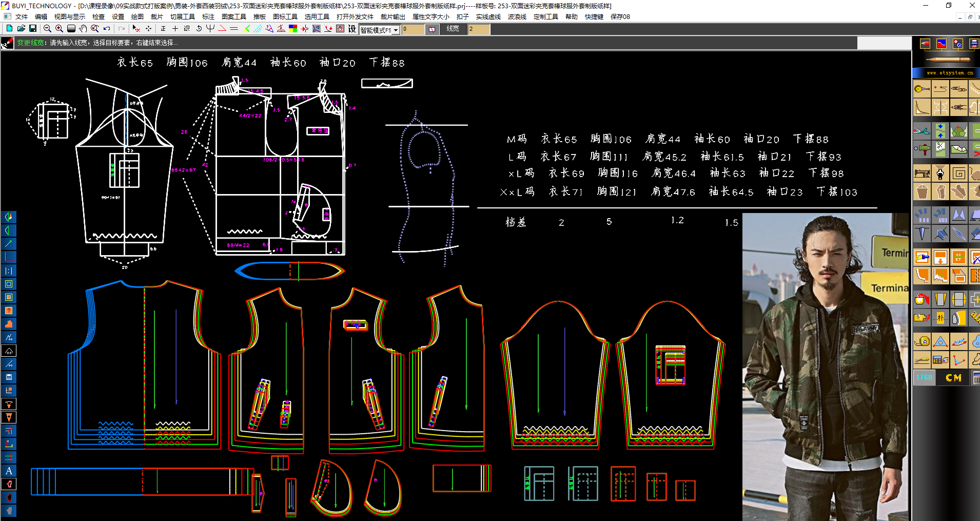Screen dimensions: 980x521
Task: Open the 裁片输出 menu
Action: tap(393, 17)
